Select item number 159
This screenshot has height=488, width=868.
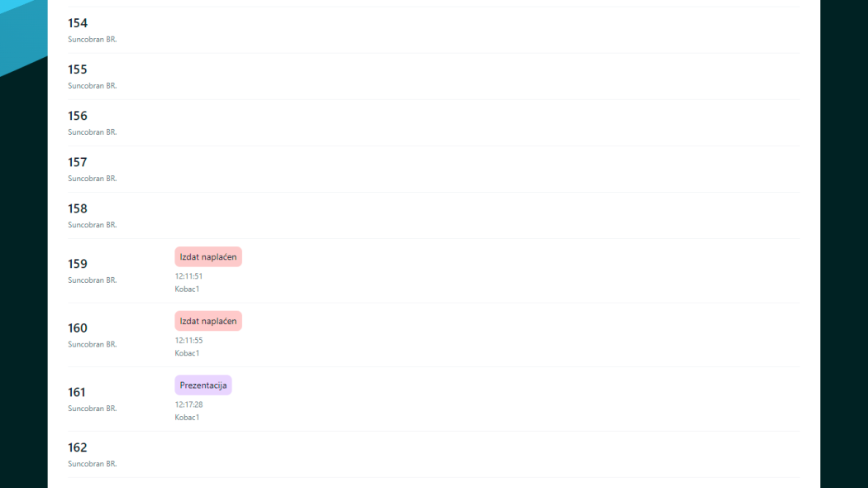tap(78, 264)
